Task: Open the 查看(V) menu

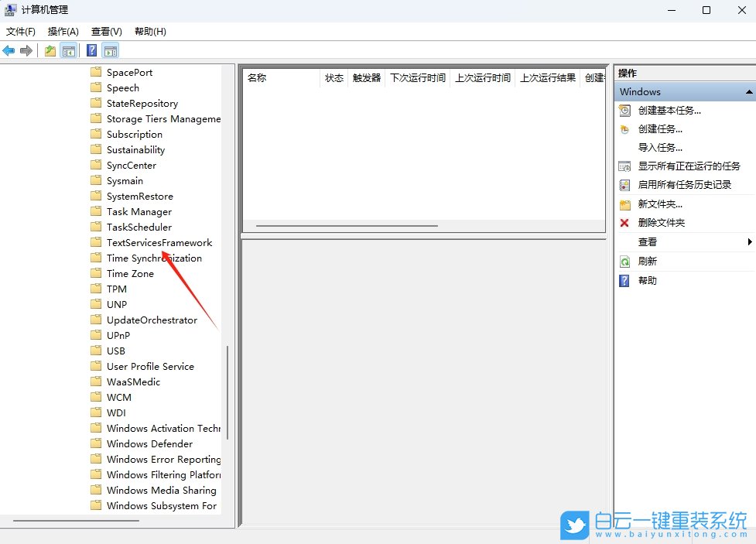Action: pos(106,32)
